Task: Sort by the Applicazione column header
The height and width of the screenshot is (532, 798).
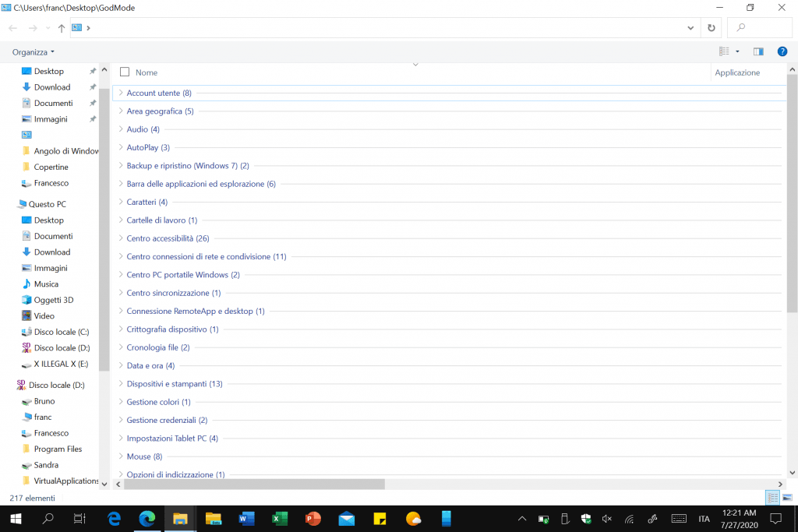Action: tap(737, 72)
